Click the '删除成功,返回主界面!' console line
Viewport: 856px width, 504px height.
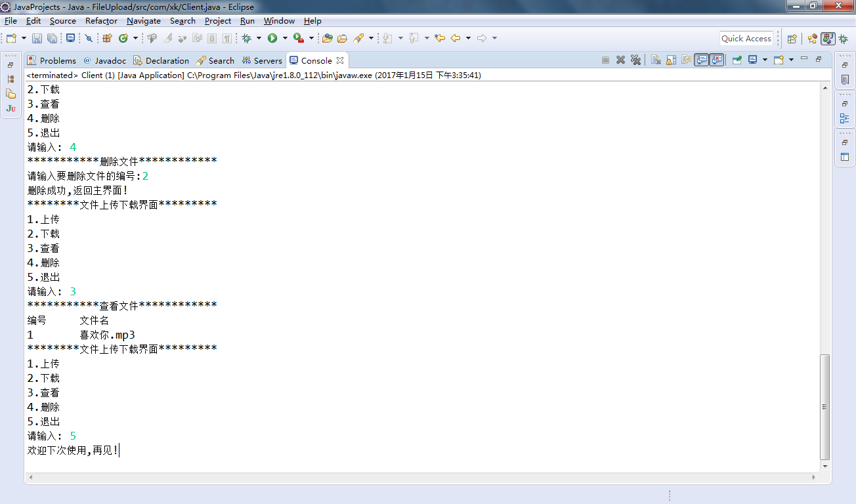pyautogui.click(x=77, y=190)
